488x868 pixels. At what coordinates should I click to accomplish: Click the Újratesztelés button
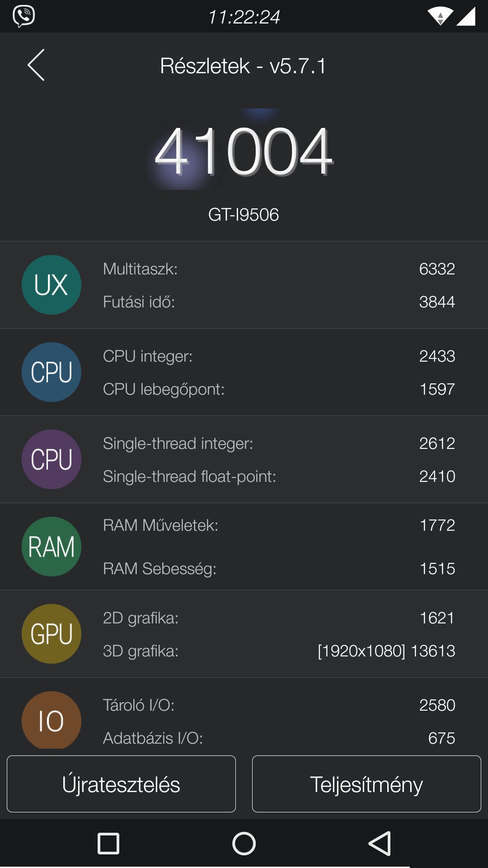pyautogui.click(x=121, y=784)
